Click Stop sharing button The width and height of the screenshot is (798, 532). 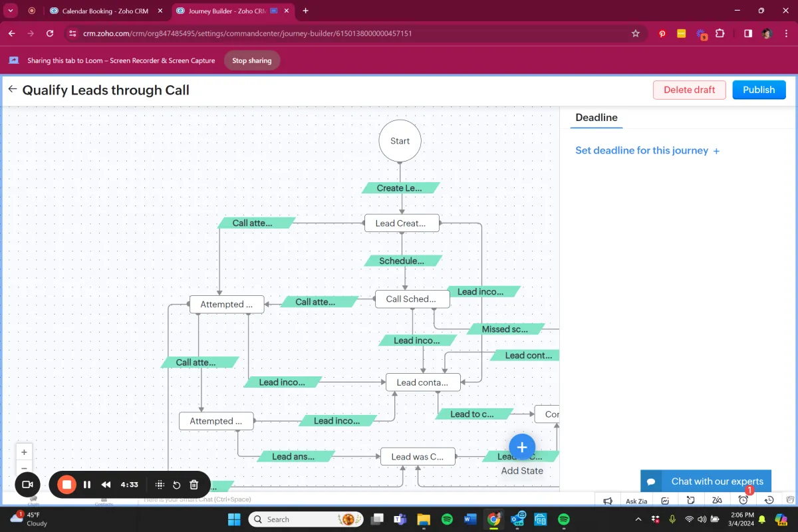pos(252,61)
